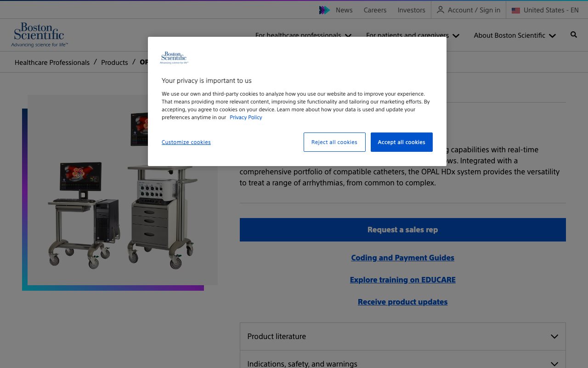Expand For patients and caregivers menu
The image size is (588, 368).
[x=413, y=35]
